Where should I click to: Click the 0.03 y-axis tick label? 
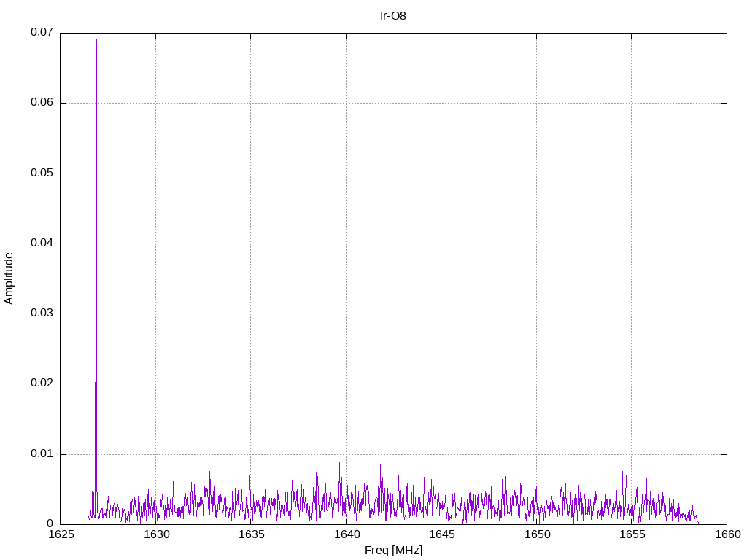click(x=42, y=314)
